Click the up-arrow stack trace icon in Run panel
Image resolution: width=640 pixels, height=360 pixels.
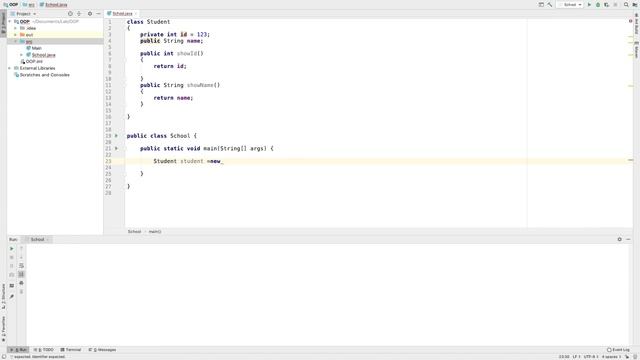tap(22, 249)
